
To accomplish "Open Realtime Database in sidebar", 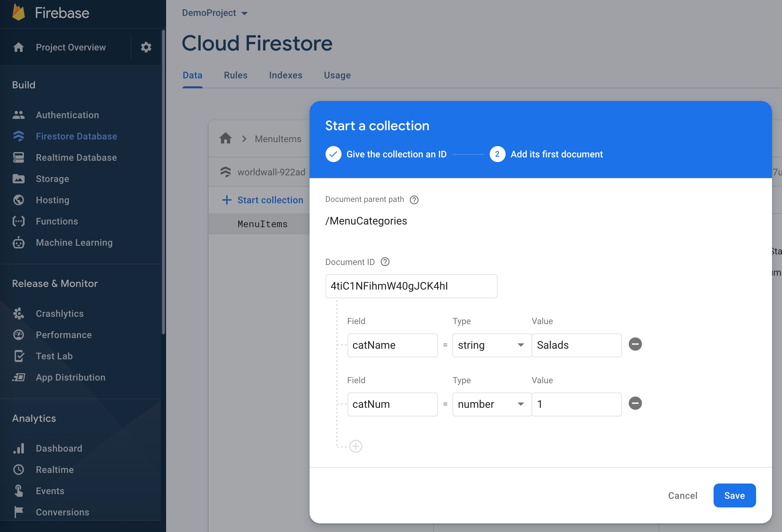I will tap(76, 157).
